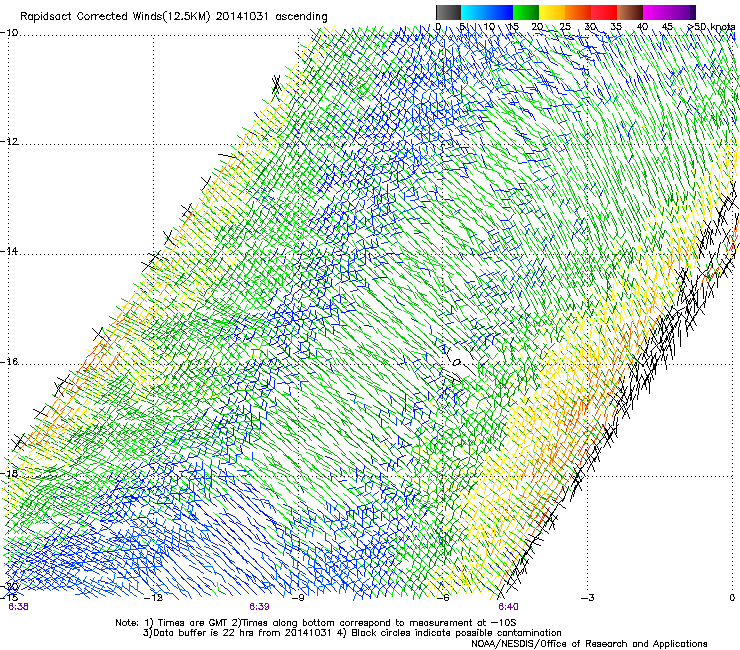740x650 pixels.
Task: Click the -9 longitude axis label
Action: pos(297,598)
